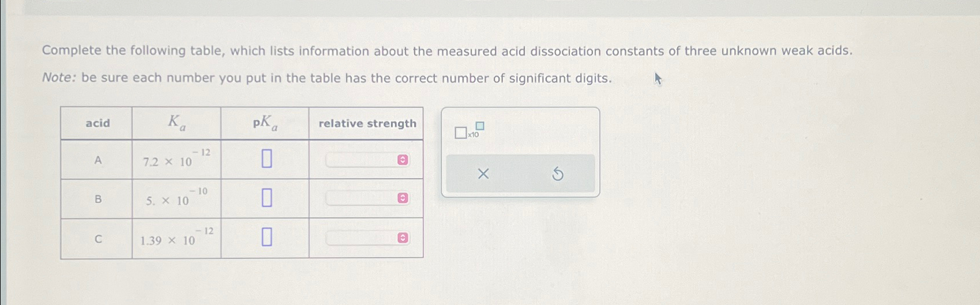Click the Ka value 1.39 × 10⁻¹² cell
Screen dimensions: 980x305
click(177, 238)
